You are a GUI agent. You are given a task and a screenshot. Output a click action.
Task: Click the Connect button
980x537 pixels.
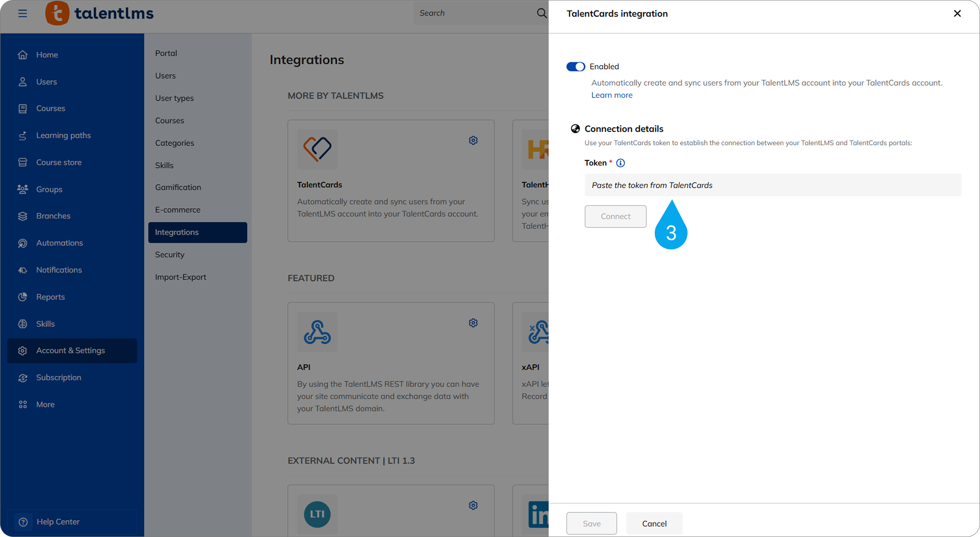(615, 216)
